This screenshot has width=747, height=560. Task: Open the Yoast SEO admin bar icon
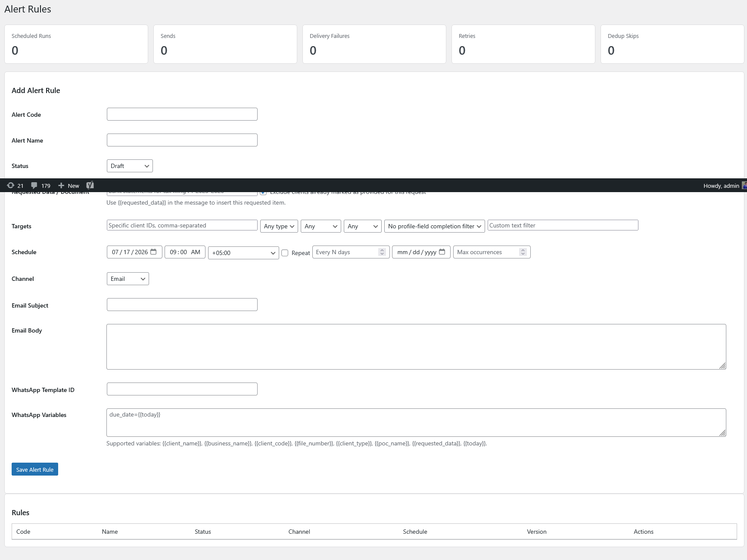[x=90, y=185]
